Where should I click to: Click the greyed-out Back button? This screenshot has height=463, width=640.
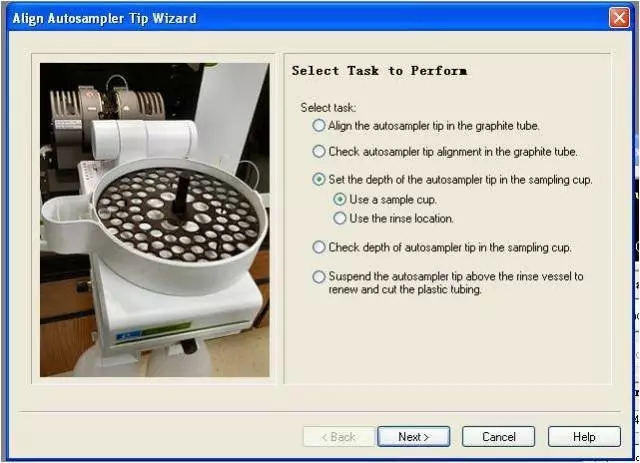click(339, 436)
